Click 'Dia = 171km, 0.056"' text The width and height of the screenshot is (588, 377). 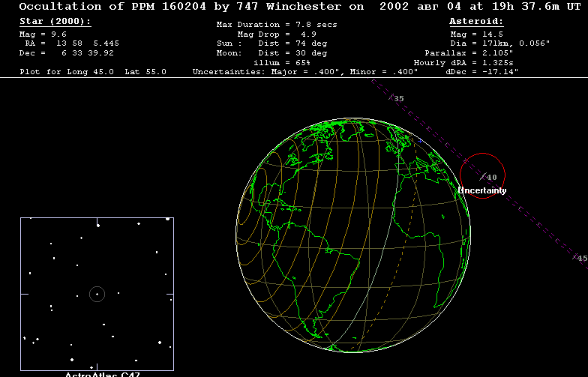(499, 43)
